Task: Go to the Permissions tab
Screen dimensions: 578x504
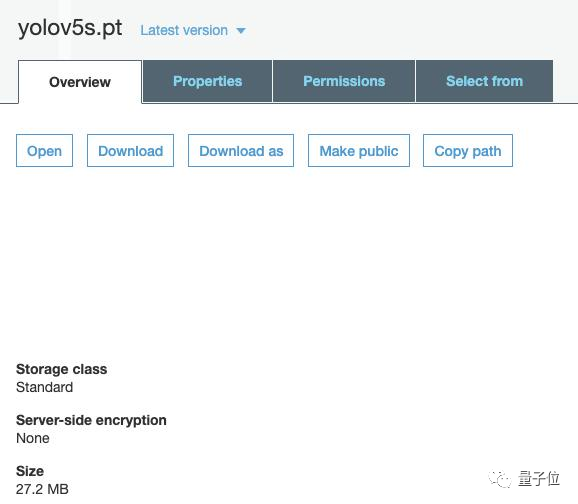Action: tap(344, 81)
